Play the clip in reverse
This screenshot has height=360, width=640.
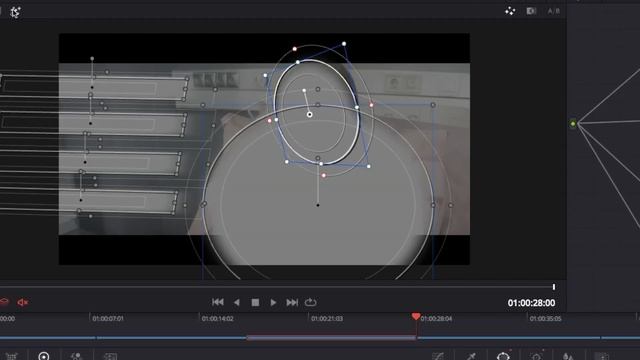pos(237,302)
